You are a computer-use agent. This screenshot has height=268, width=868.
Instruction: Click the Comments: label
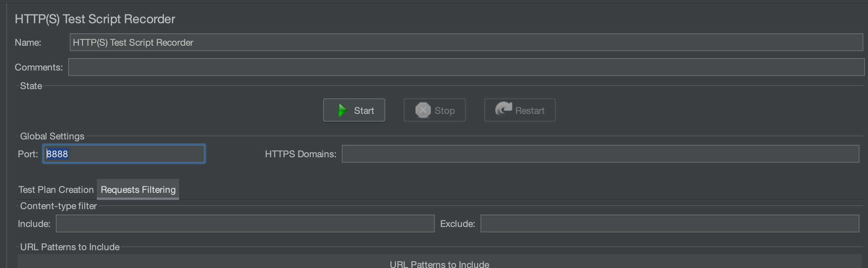(x=39, y=67)
